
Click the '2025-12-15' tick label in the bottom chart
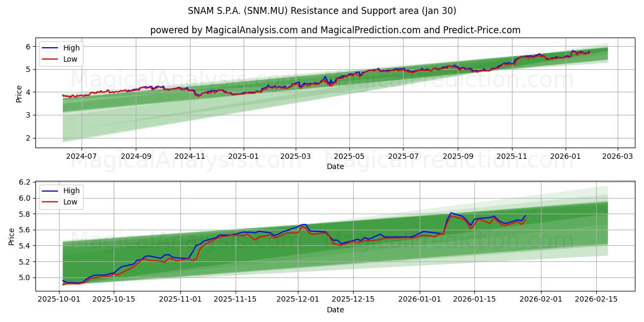(x=354, y=299)
